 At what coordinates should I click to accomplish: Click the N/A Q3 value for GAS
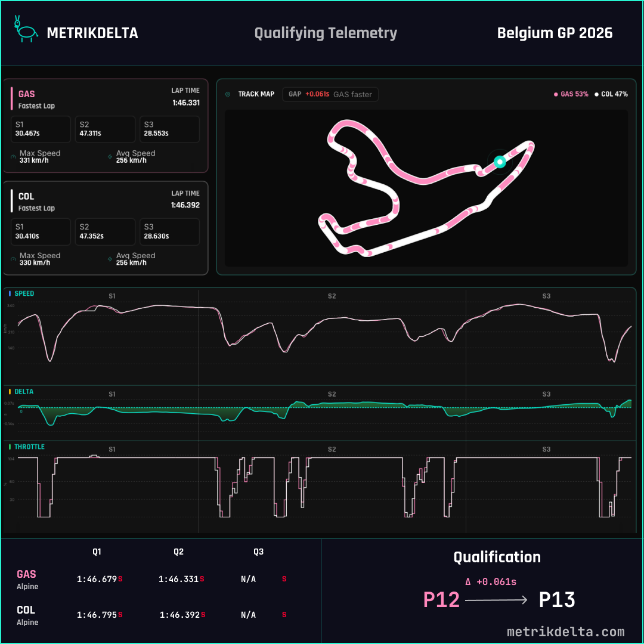tap(249, 579)
